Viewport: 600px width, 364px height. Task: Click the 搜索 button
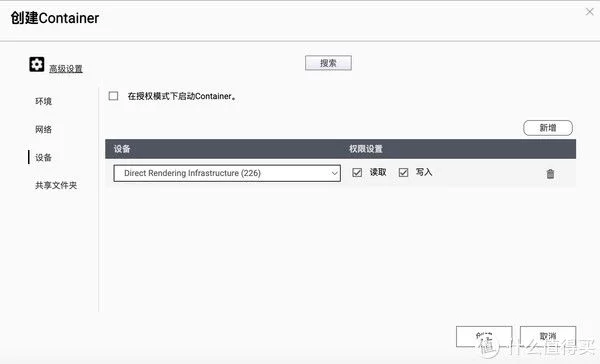pyautogui.click(x=328, y=63)
